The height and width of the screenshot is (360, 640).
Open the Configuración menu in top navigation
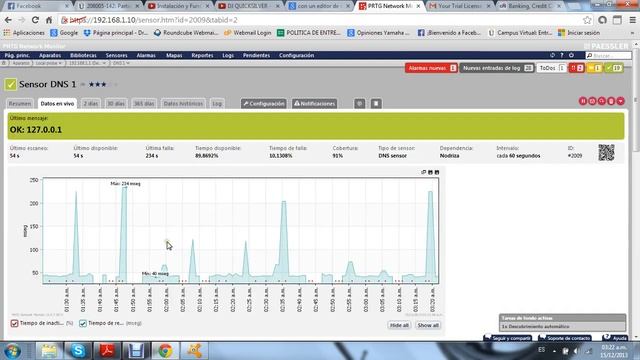click(296, 55)
